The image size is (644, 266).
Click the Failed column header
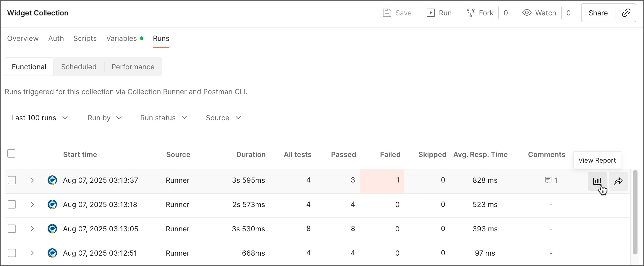click(390, 154)
